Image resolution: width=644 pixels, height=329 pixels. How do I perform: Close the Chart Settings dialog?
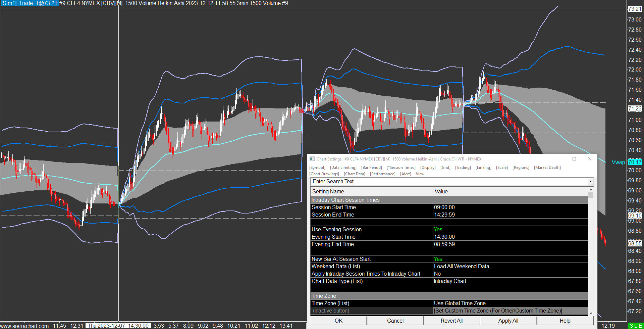[589, 159]
